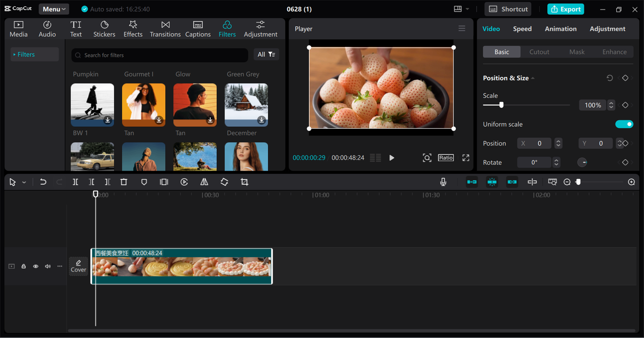Click the Scale percentage stepper arrows
The width and height of the screenshot is (644, 338).
611,105
